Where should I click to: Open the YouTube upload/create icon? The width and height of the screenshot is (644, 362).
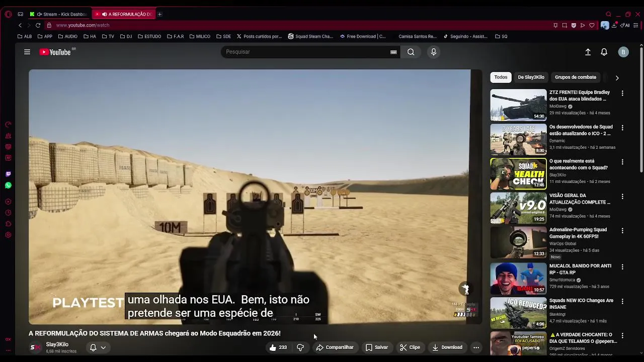588,52
